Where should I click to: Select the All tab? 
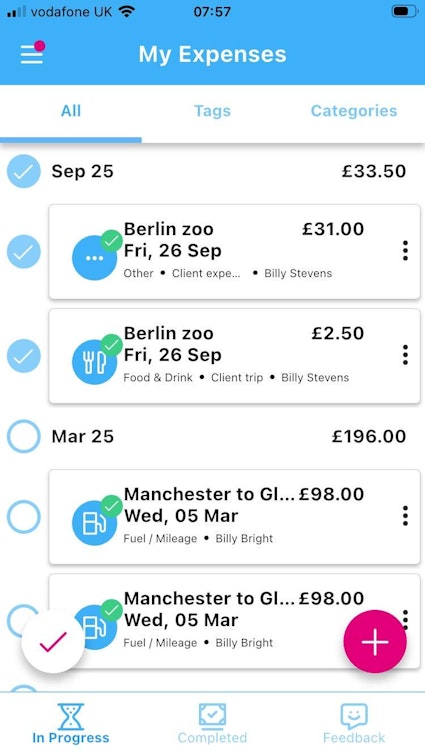point(70,111)
